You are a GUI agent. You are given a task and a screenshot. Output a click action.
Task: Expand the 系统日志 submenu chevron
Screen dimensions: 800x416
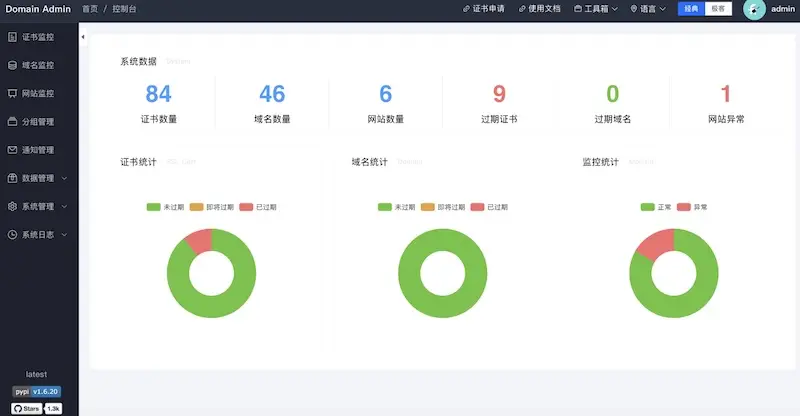(x=64, y=235)
